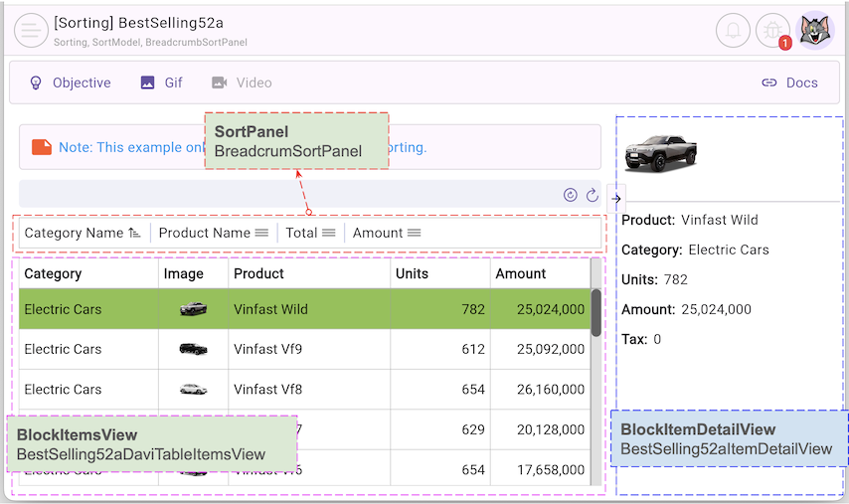The width and height of the screenshot is (849, 504).
Task: Open the Tom cat user avatar
Action: (816, 30)
